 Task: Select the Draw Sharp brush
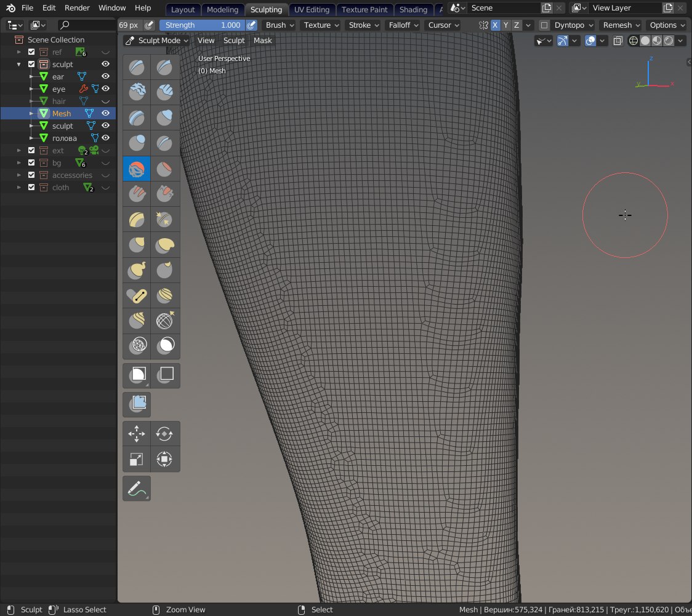tap(164, 67)
